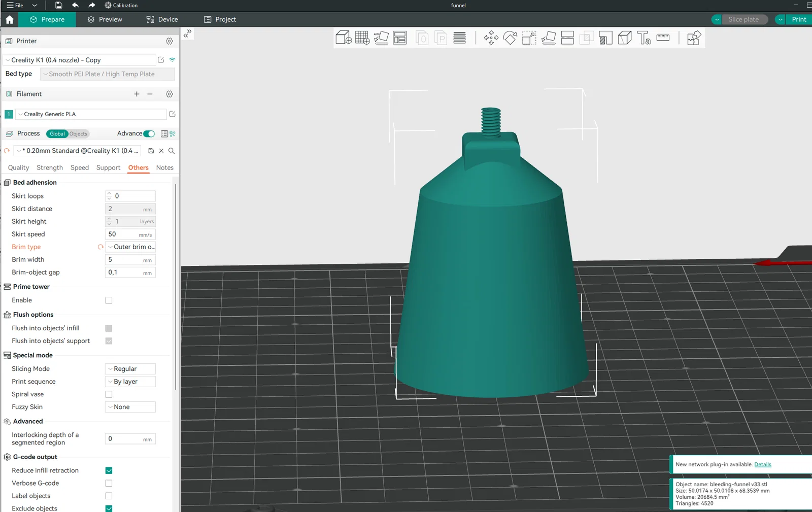Search process settings with magnifier
This screenshot has width=812, height=512.
[x=172, y=151]
